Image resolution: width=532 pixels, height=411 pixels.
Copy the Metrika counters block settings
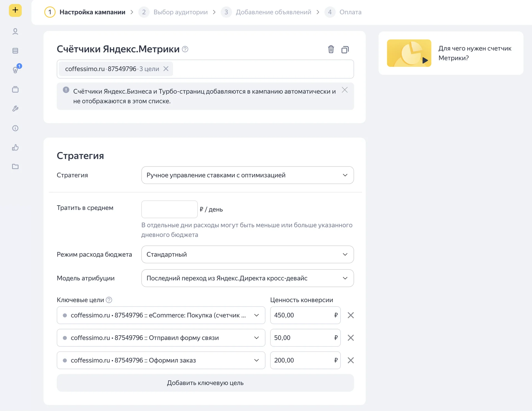coord(345,50)
